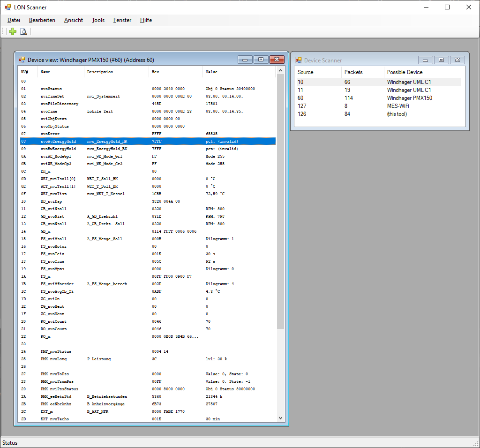
Task: Select the ZG_nvoHeat row
Action: (x=148, y=306)
